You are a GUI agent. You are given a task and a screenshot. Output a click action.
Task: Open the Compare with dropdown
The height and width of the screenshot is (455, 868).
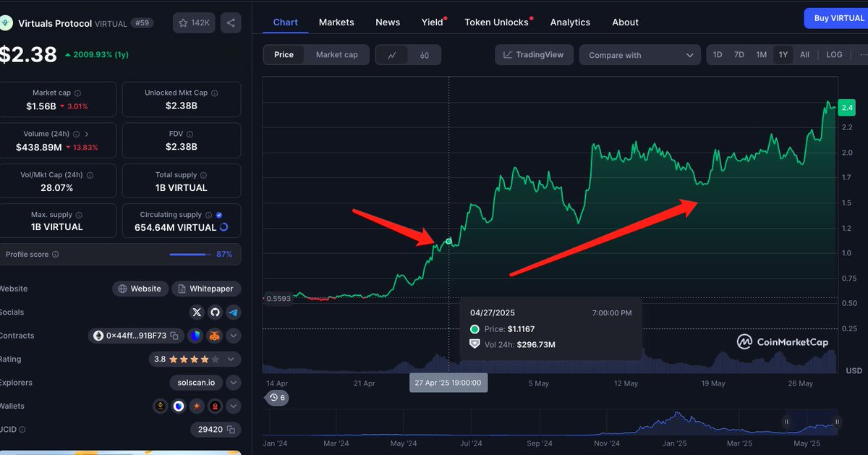[640, 55]
